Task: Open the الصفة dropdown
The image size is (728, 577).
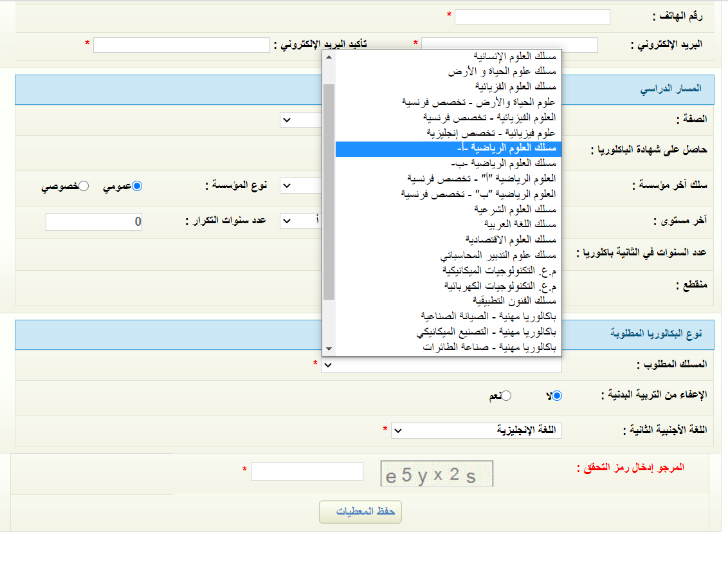Action: 302,120
